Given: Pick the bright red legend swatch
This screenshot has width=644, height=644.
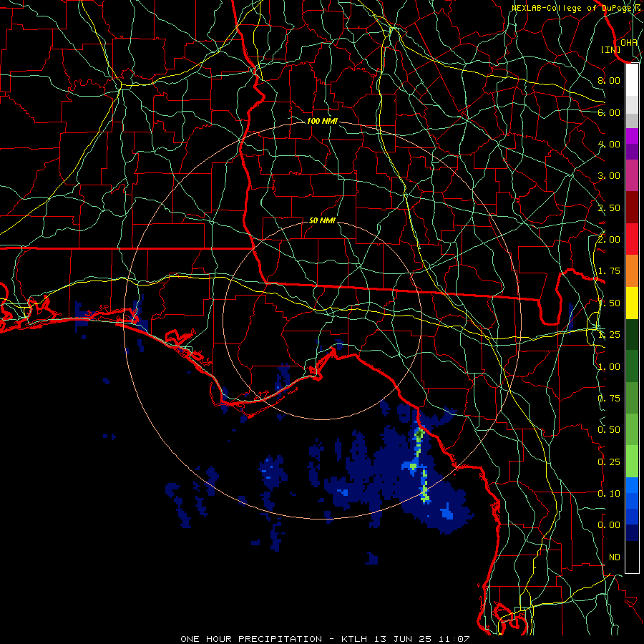Looking at the screenshot, I should [632, 239].
